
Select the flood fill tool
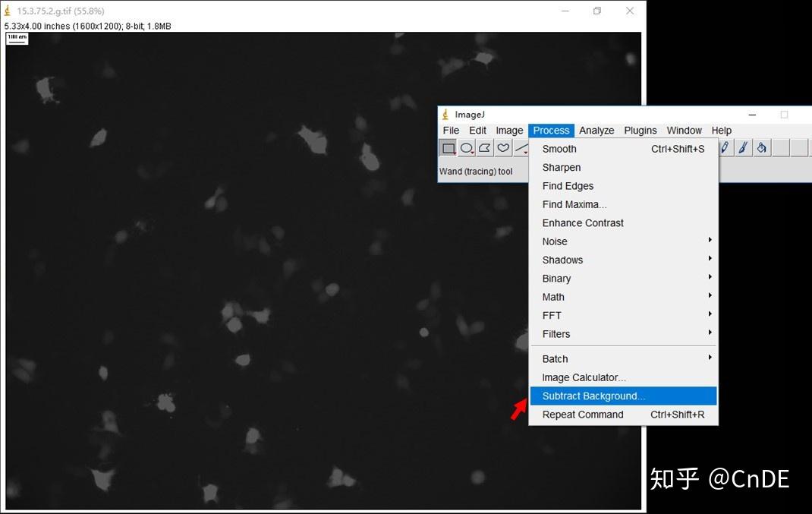pos(761,147)
